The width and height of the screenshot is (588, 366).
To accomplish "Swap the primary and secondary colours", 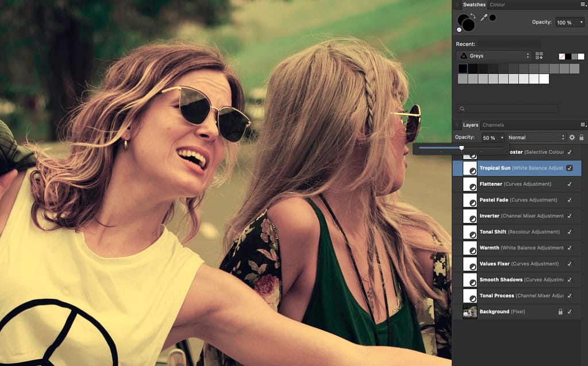I will pyautogui.click(x=473, y=16).
